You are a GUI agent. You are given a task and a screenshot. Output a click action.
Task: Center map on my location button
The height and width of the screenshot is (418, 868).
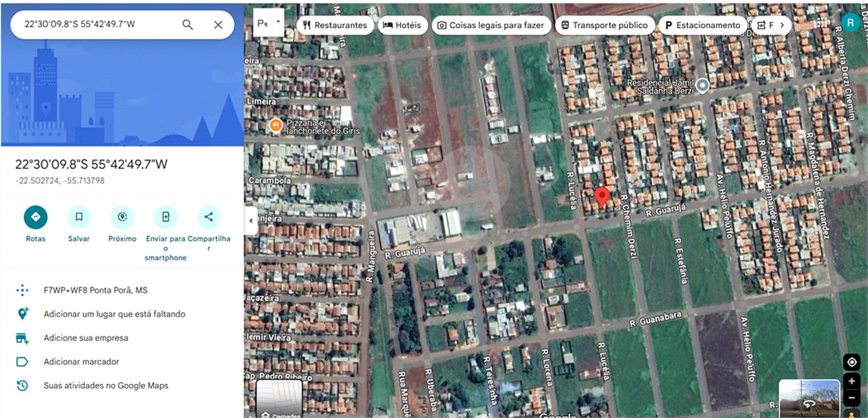852,362
